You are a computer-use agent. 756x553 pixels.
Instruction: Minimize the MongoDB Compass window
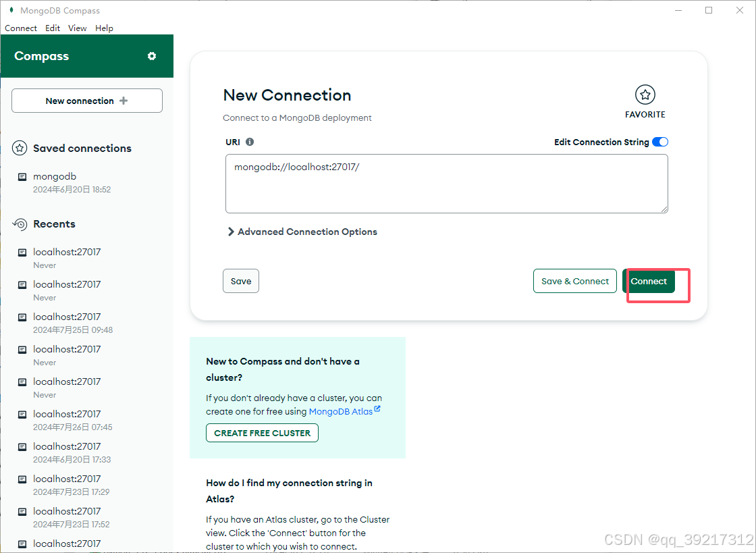point(678,10)
